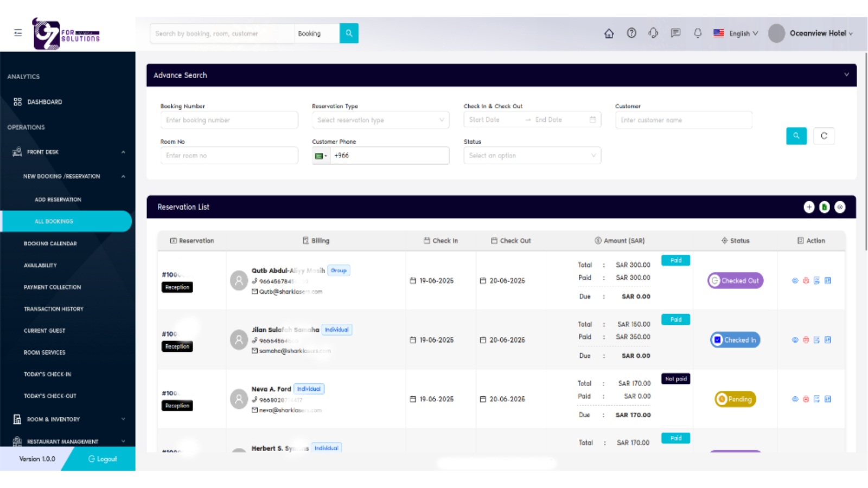This screenshot has width=868, height=488.
Task: Click the help question-mark icon
Action: (631, 33)
